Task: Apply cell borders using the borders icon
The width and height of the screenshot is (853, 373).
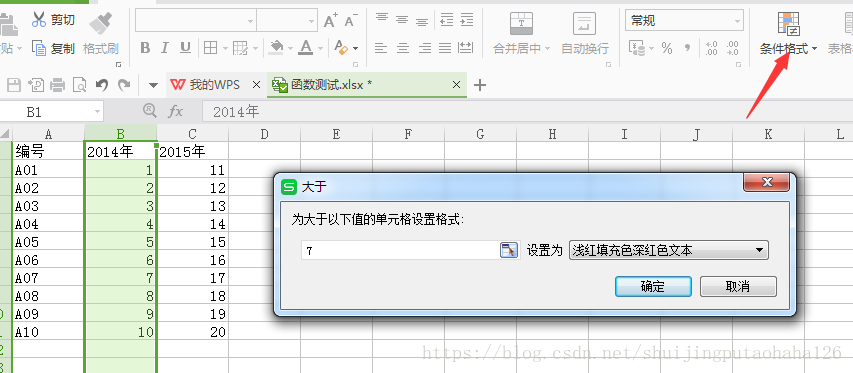Action: [211, 48]
